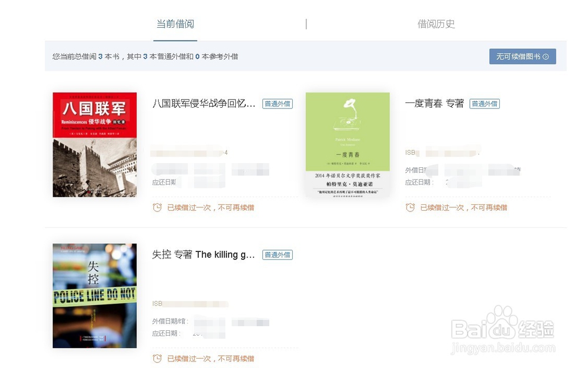This screenshot has height=368, width=588.
Task: Click borrowing summary text 您当前总借阅 3 本书
Action: coord(86,57)
